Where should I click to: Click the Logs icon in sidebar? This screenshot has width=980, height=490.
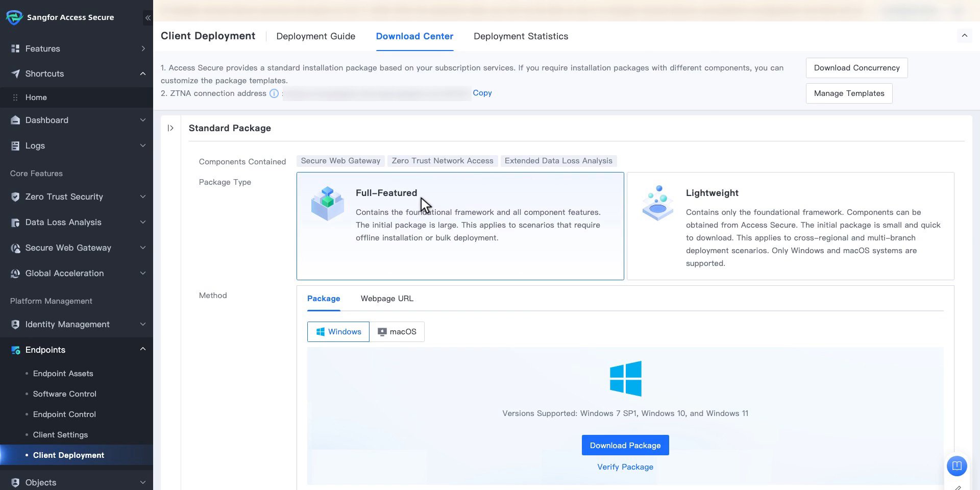point(15,145)
